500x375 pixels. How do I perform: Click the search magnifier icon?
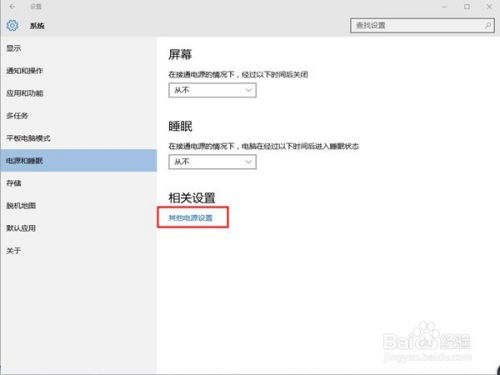[488, 25]
